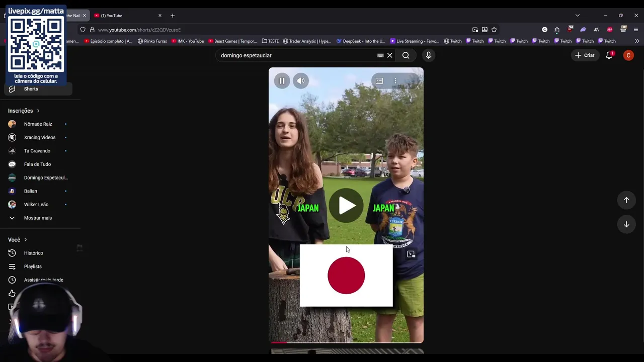Close the '(1) YouTube' tab

(x=160, y=16)
